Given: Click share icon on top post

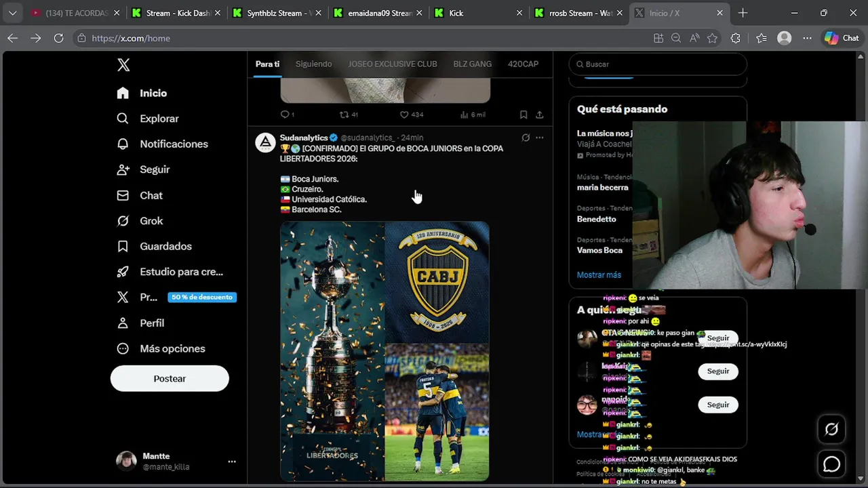Looking at the screenshot, I should [x=540, y=115].
